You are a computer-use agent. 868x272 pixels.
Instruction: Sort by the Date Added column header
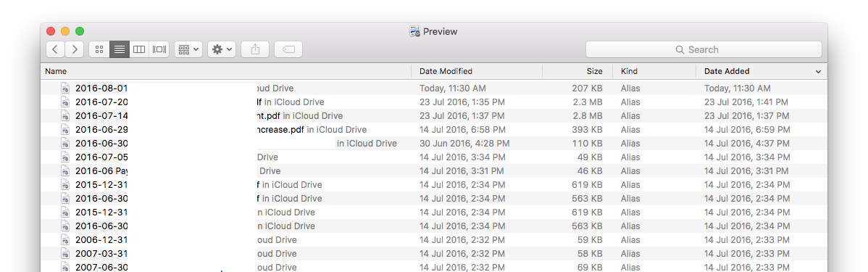pyautogui.click(x=761, y=72)
